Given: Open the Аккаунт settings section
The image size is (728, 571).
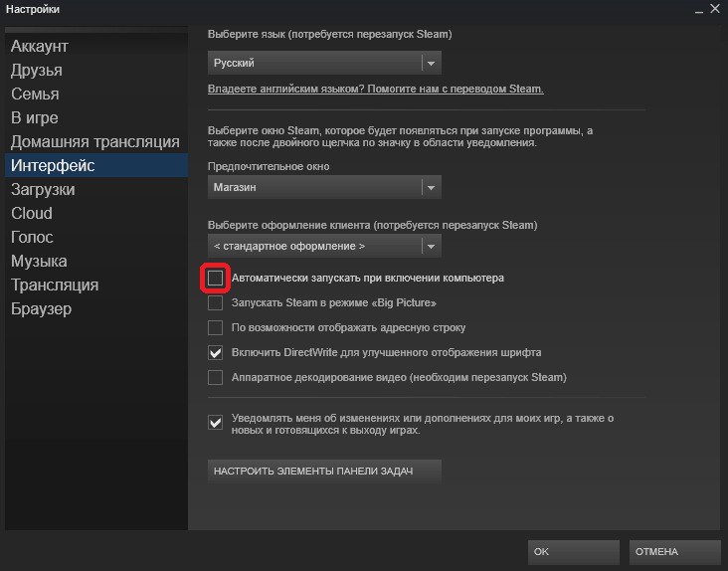Looking at the screenshot, I should pyautogui.click(x=96, y=47).
